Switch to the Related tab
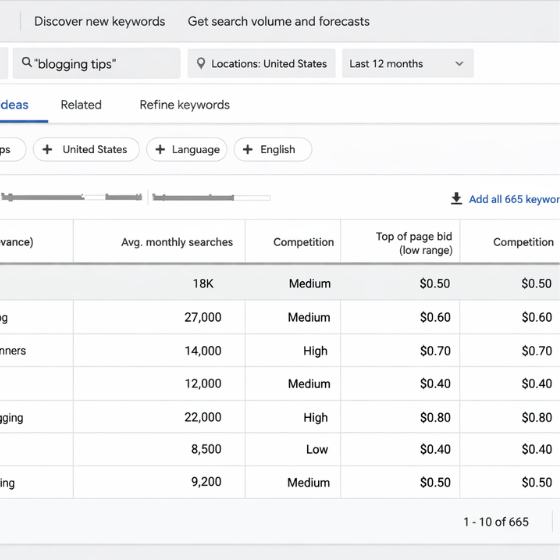This screenshot has height=560, width=560. 81,105
